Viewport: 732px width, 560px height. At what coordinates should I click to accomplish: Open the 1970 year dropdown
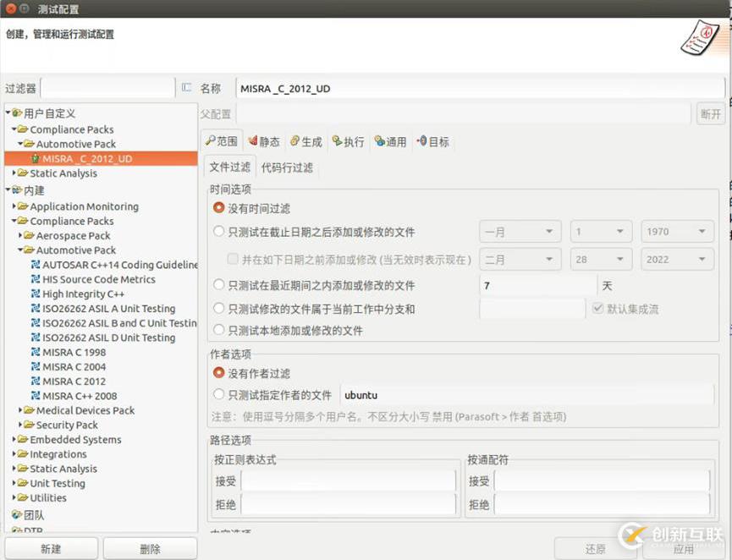click(x=677, y=232)
